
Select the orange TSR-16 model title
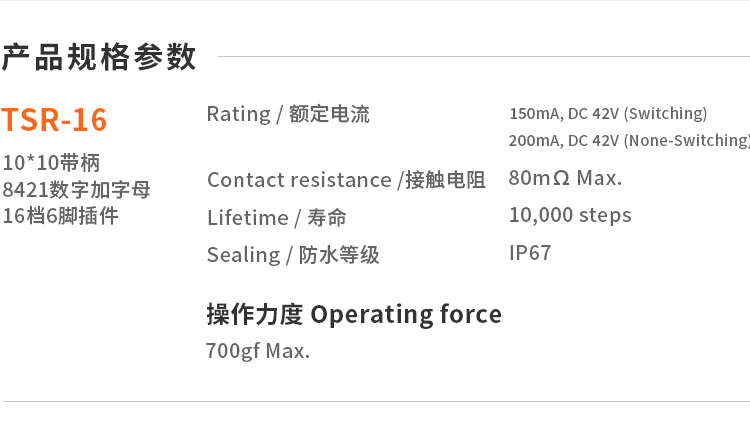tap(54, 120)
